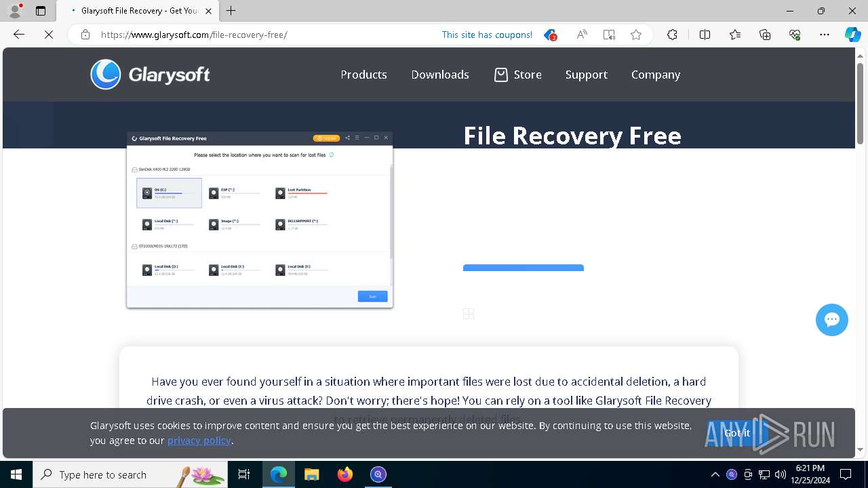The width and height of the screenshot is (868, 488).
Task: Open Microsoft Edge from taskbar
Action: pyautogui.click(x=279, y=474)
